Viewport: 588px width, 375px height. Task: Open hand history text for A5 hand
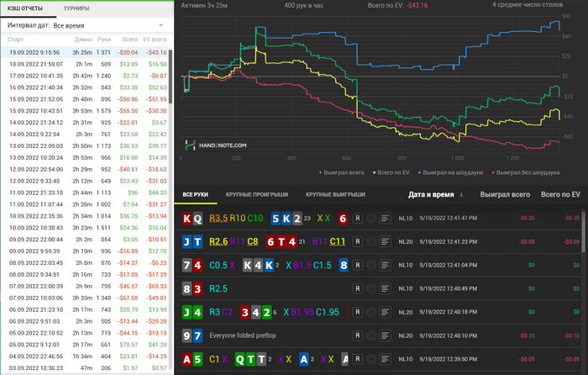(x=385, y=359)
